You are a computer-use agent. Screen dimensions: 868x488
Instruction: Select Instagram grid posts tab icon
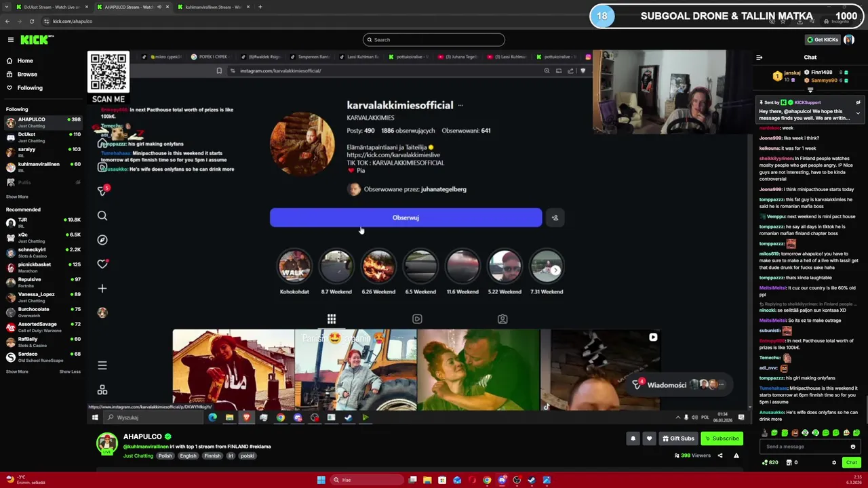pyautogui.click(x=332, y=319)
